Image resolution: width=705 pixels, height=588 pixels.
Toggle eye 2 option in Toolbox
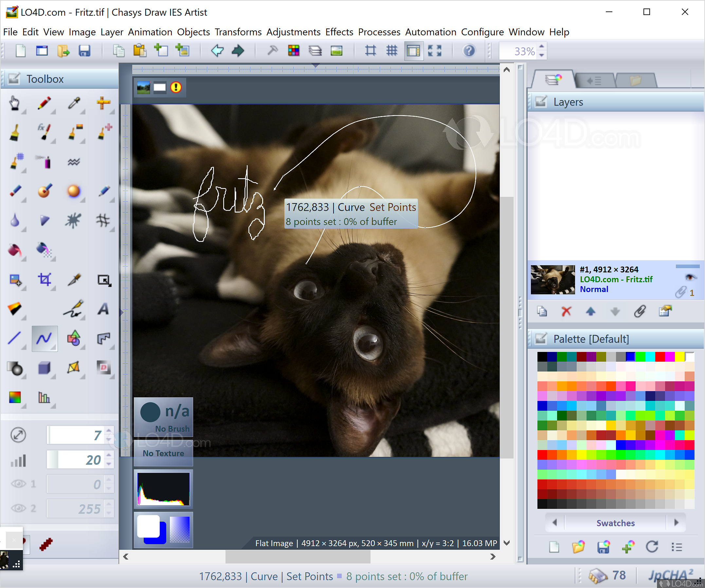(18, 508)
